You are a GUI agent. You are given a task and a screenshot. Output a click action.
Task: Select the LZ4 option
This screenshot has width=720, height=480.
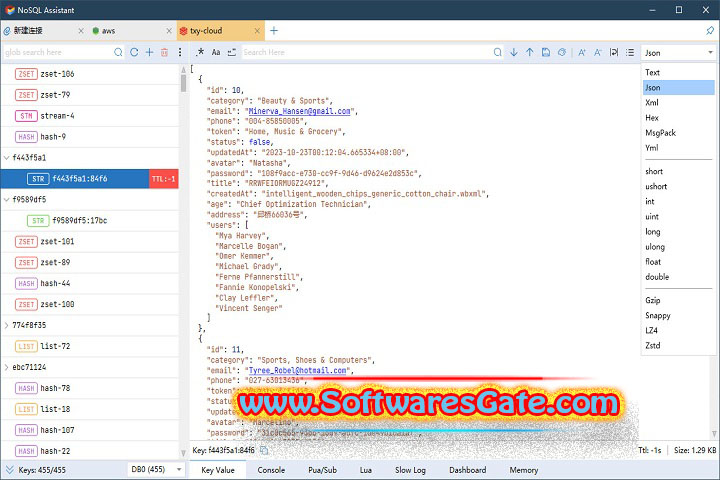(678, 330)
